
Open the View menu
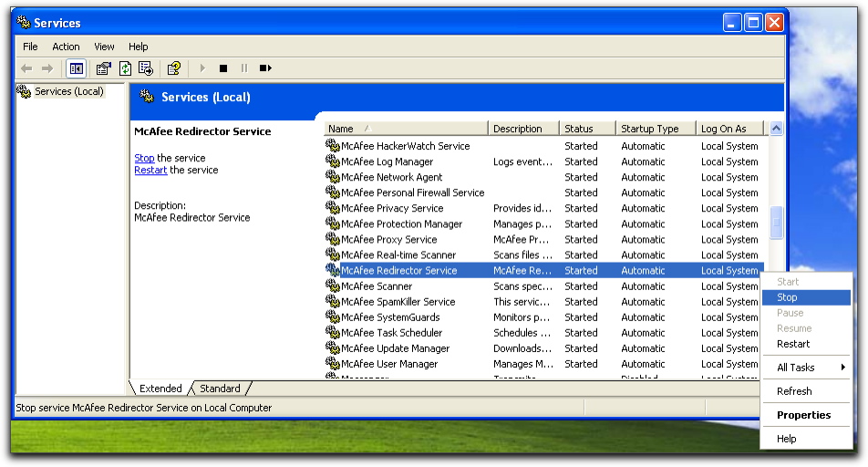tap(104, 47)
